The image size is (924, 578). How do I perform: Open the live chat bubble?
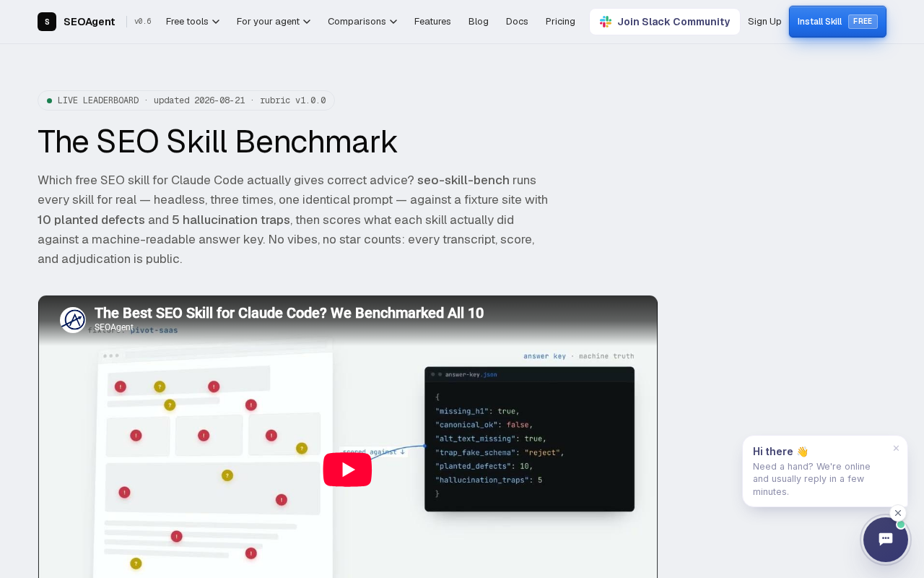pos(886,539)
